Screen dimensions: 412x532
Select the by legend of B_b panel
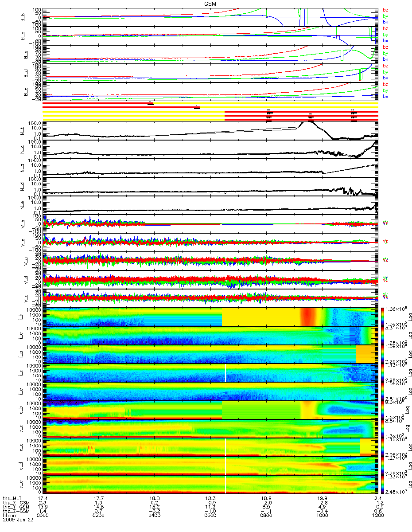[x=385, y=16]
